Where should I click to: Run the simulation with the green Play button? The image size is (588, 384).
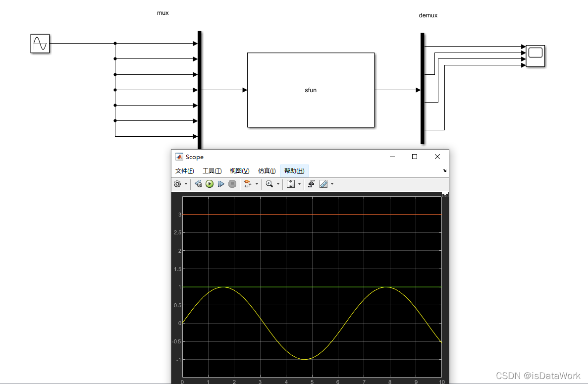[210, 184]
